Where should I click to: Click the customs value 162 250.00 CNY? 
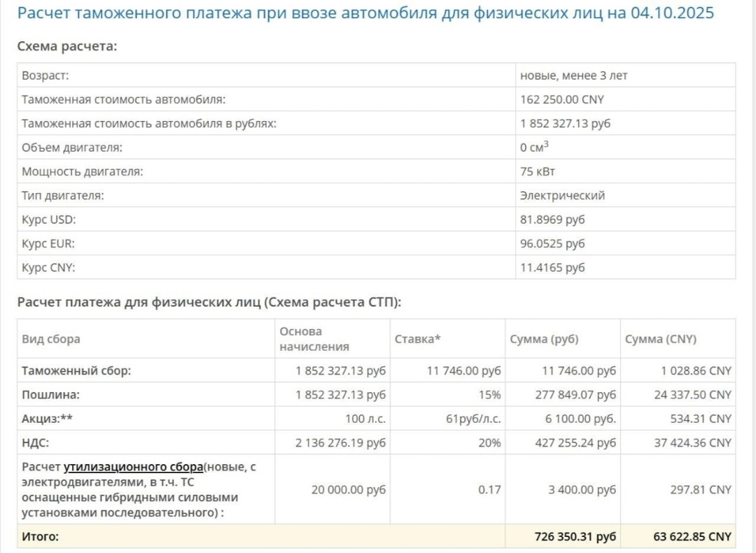pyautogui.click(x=561, y=99)
